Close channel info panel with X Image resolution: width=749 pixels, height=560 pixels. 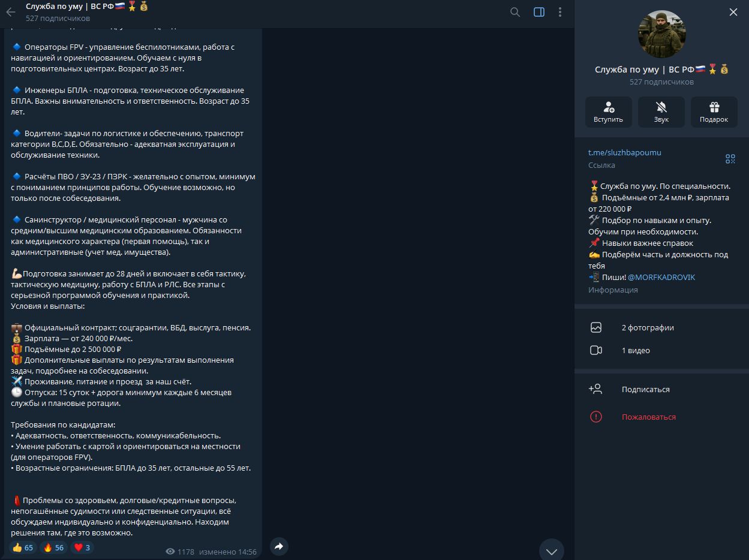coord(733,11)
